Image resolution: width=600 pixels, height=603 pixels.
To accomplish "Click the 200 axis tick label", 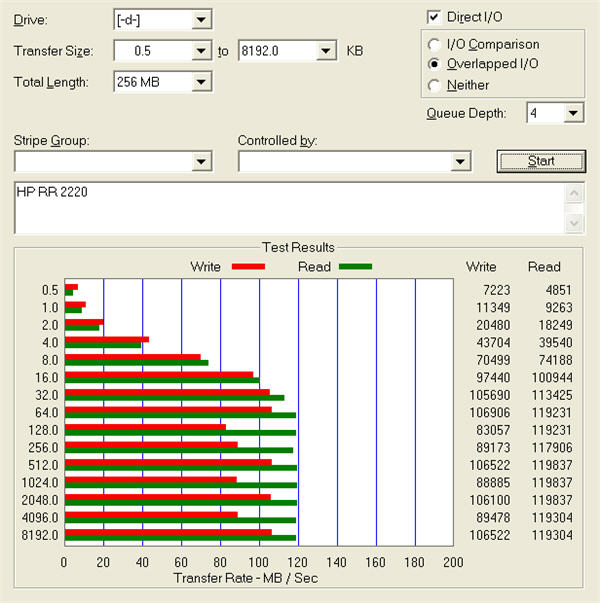I will (x=453, y=562).
